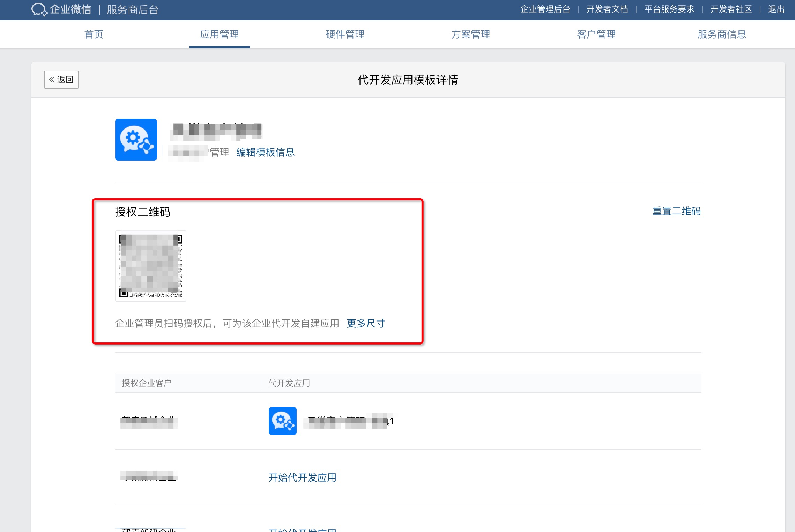Open the 服务商信息 tab

(x=722, y=34)
